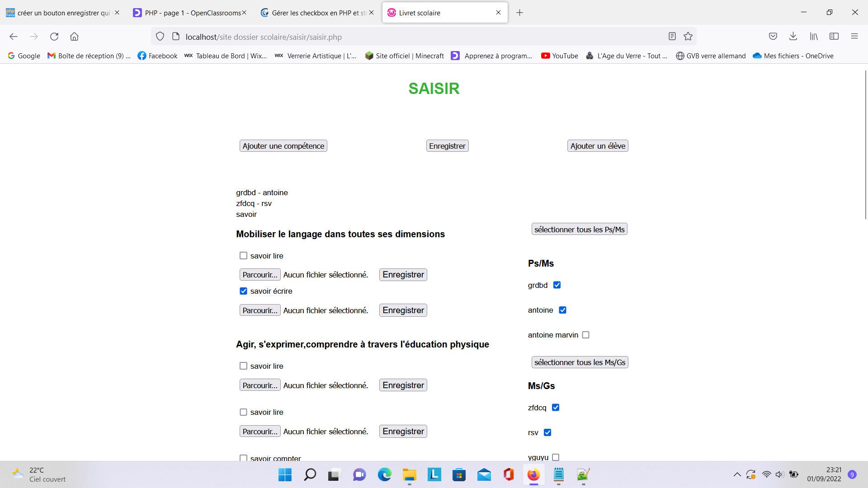Image resolution: width=868 pixels, height=488 pixels.
Task: Save page to Pocket
Action: [773, 37]
